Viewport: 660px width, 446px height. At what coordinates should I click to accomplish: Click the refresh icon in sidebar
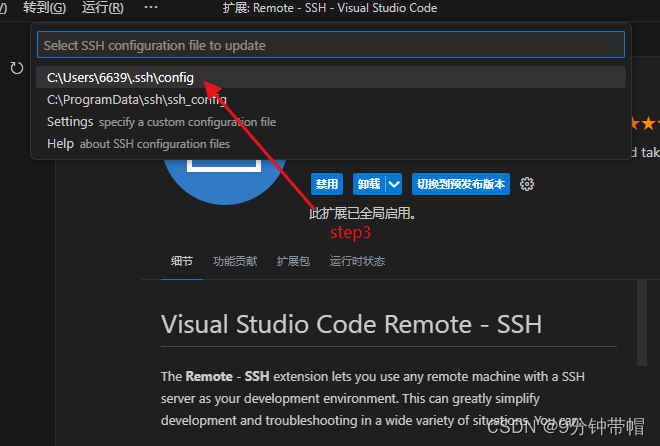click(x=16, y=68)
